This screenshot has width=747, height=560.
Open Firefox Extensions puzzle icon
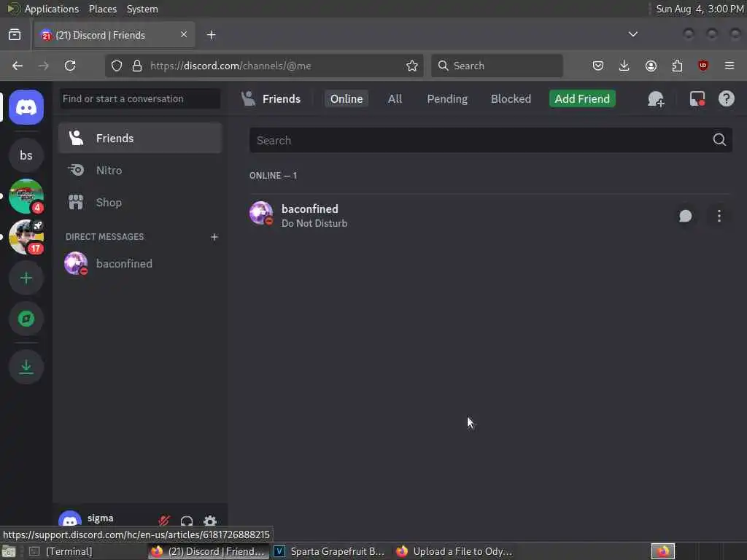pyautogui.click(x=677, y=66)
